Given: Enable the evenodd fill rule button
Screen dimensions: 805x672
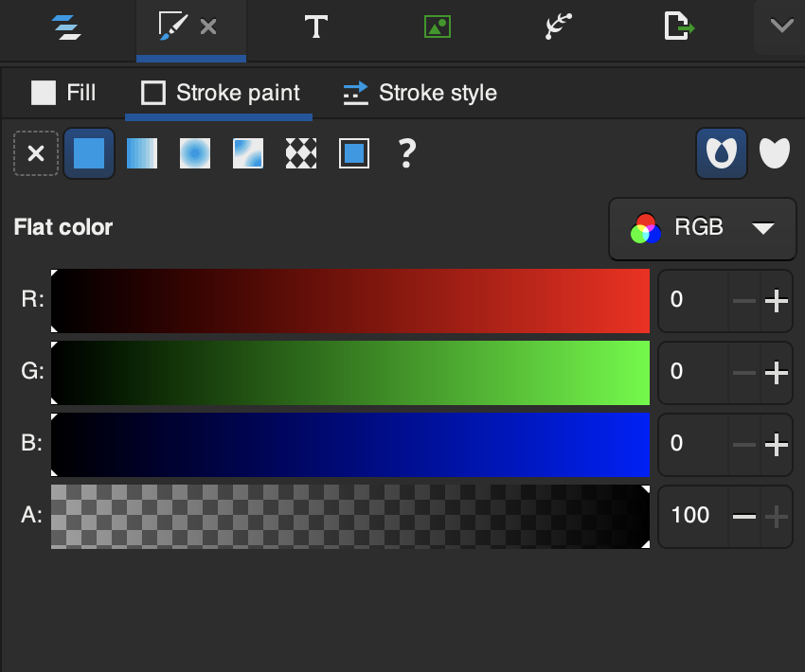Looking at the screenshot, I should [x=722, y=153].
